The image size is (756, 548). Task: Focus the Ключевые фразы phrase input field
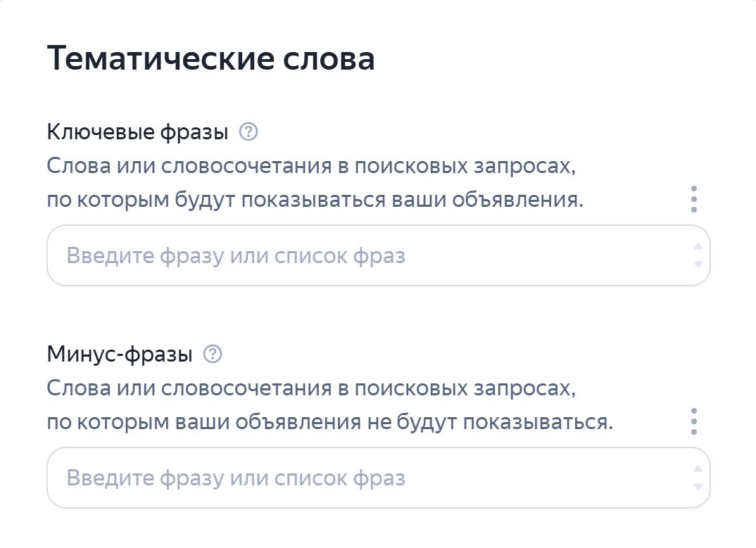point(379,255)
